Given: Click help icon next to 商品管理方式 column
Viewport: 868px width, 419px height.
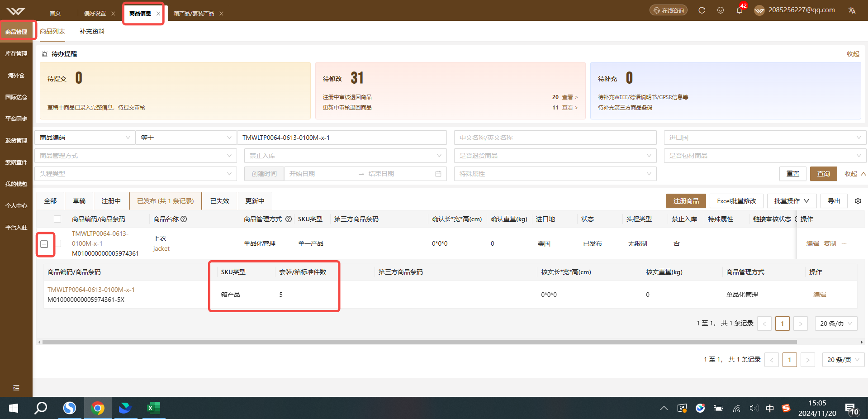Looking at the screenshot, I should point(288,219).
